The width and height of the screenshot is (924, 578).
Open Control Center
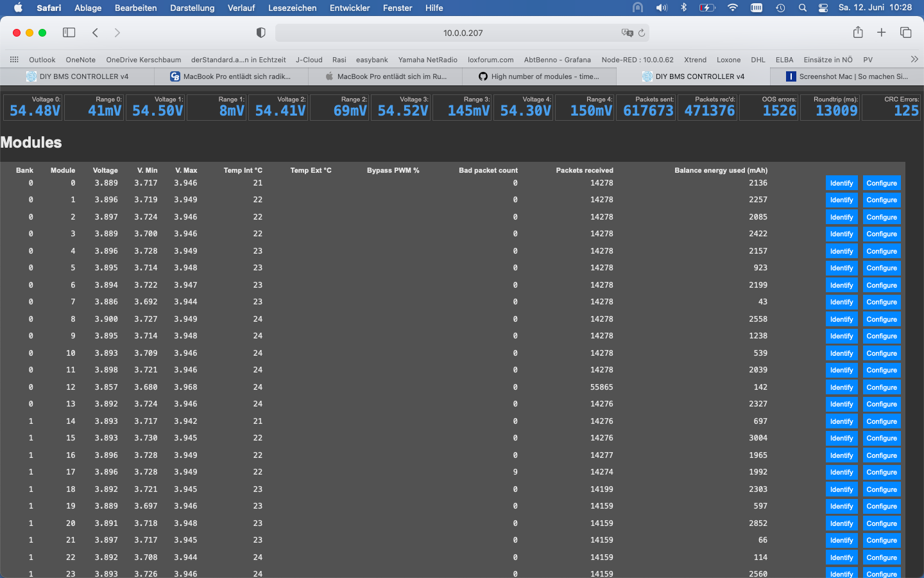tap(823, 8)
